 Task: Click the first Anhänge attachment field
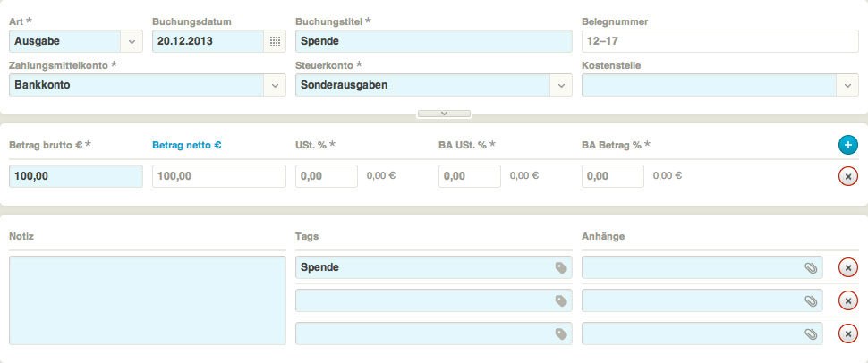tap(702, 268)
